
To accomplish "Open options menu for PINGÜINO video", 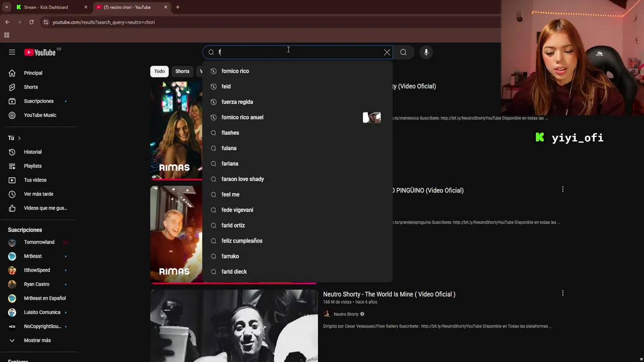I will [x=562, y=190].
